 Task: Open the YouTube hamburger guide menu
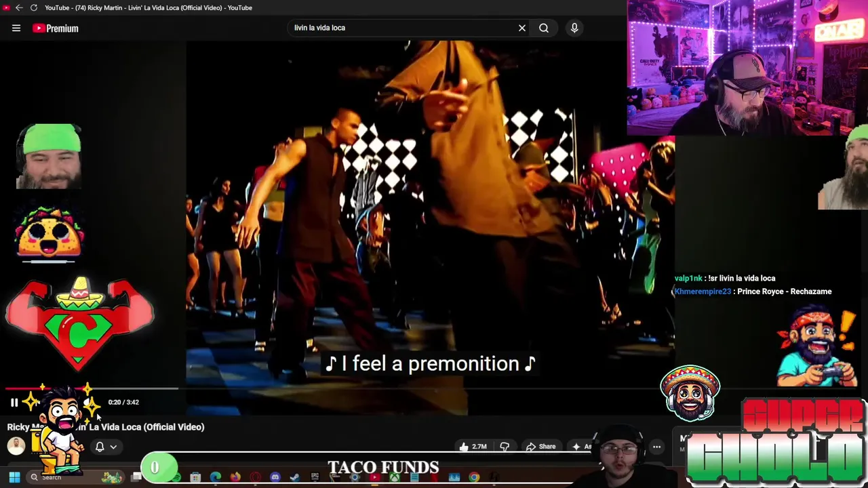coord(16,28)
